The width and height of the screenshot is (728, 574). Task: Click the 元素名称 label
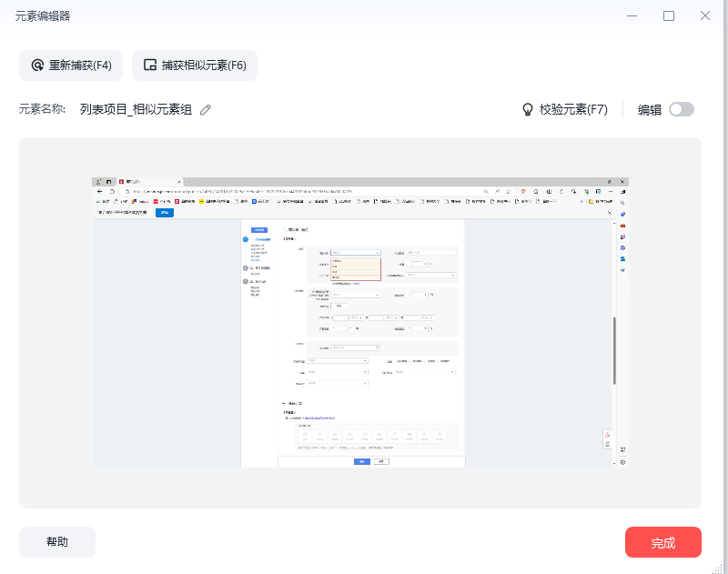tap(43, 109)
